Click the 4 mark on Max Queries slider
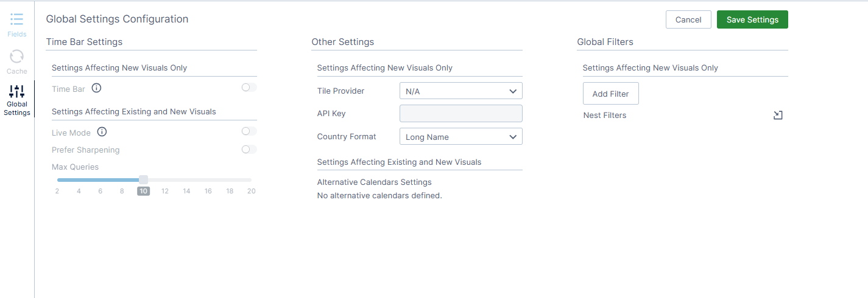Screen dimensions: 868x298 pyautogui.click(x=79, y=191)
